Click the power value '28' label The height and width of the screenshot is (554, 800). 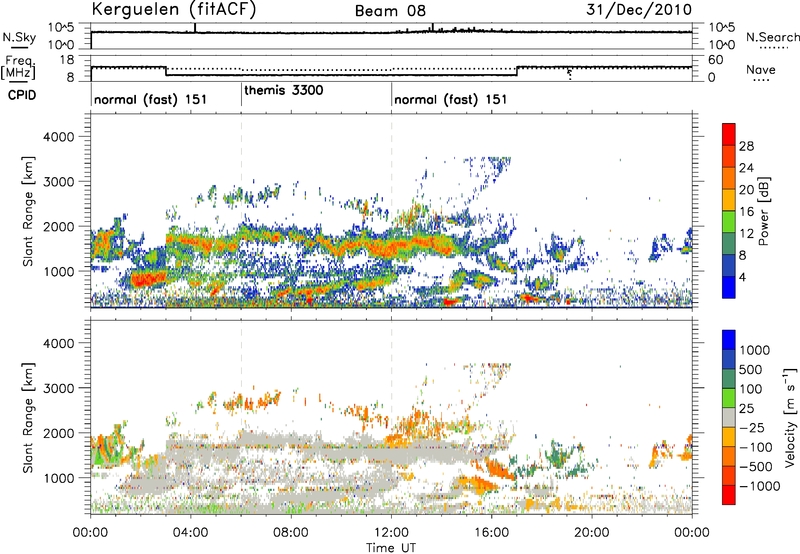(746, 146)
